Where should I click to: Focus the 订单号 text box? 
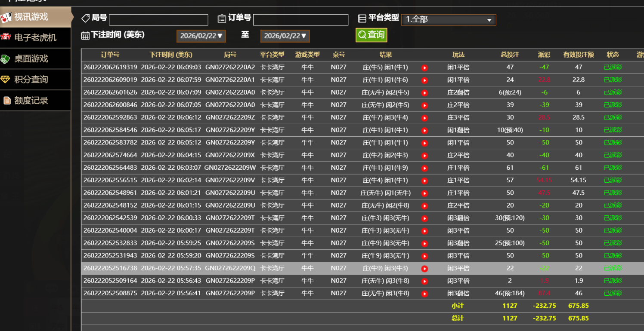coord(300,20)
